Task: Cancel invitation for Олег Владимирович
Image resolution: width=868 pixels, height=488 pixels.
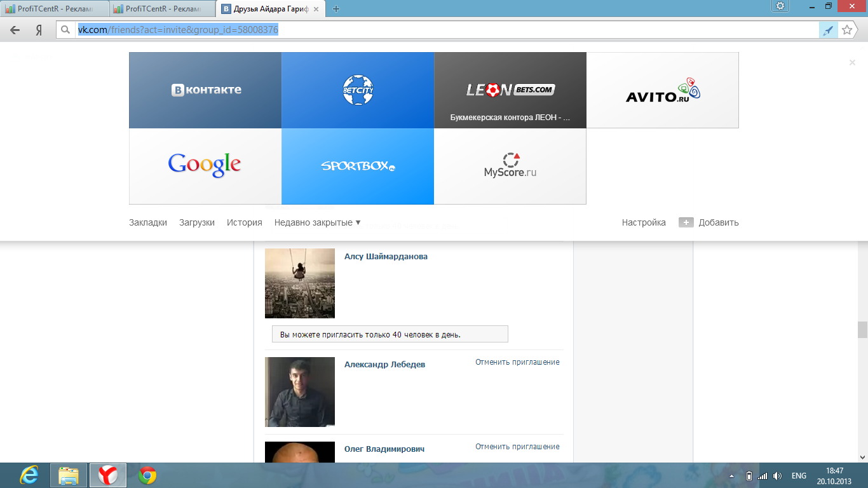Action: pyautogui.click(x=517, y=447)
